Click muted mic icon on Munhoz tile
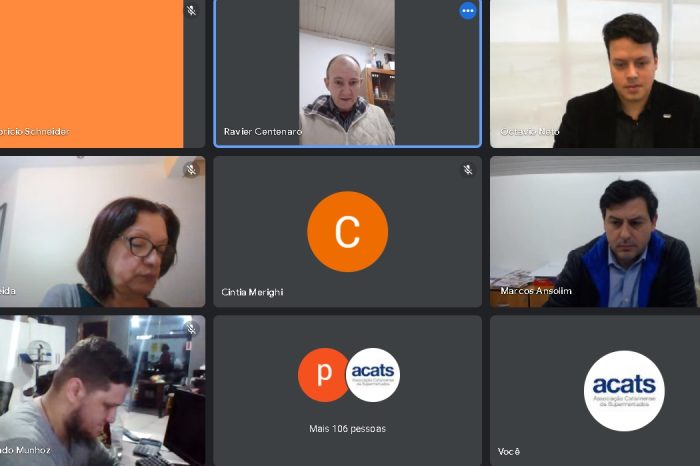 point(192,329)
